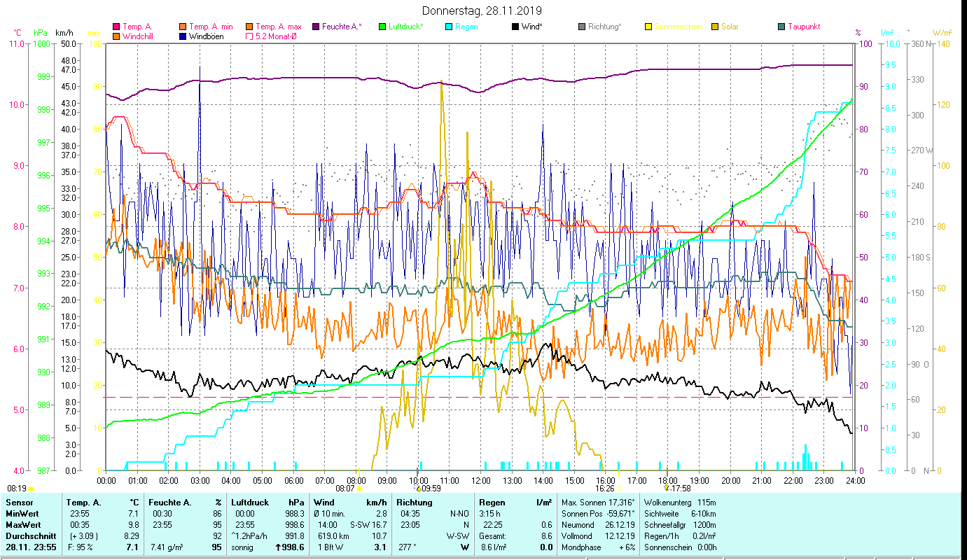The image size is (967, 560).
Task: Click the Luftdruck column header in the table
Action: click(x=249, y=502)
